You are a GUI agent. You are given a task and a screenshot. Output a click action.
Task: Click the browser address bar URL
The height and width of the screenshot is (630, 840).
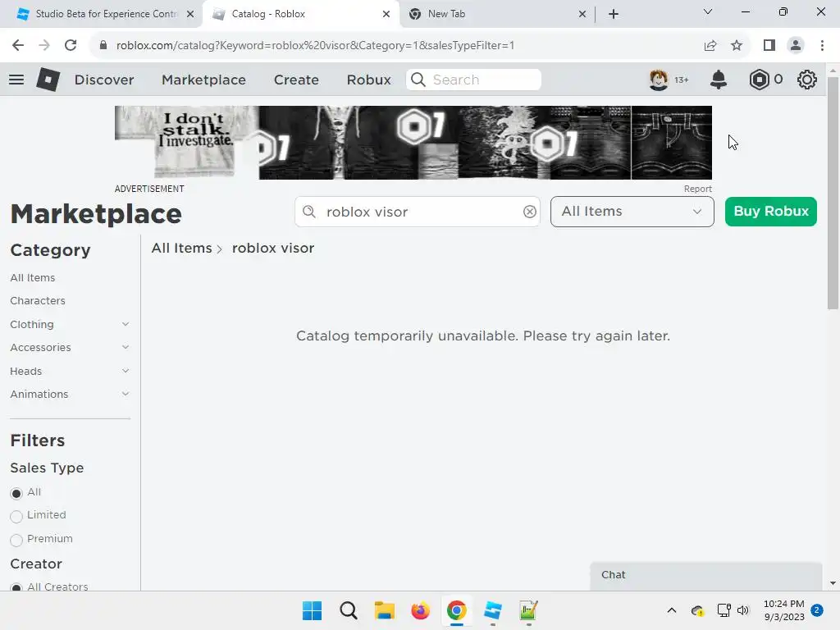click(315, 46)
